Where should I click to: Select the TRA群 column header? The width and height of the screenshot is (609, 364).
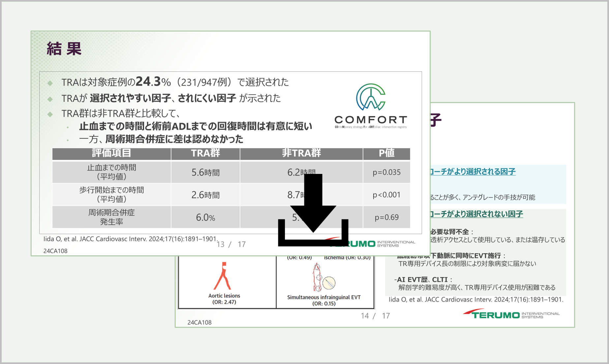[205, 154]
